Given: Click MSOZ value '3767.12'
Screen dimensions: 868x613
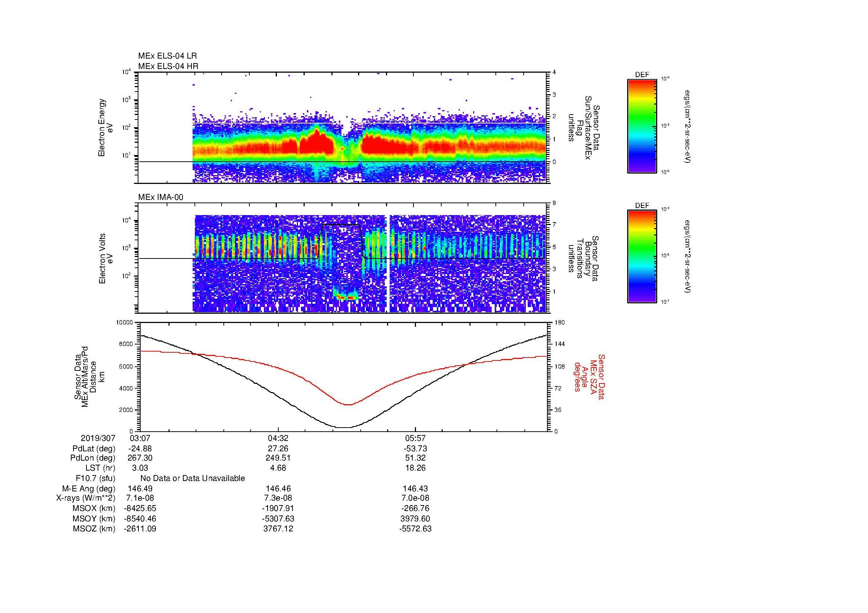Looking at the screenshot, I should 278,529.
